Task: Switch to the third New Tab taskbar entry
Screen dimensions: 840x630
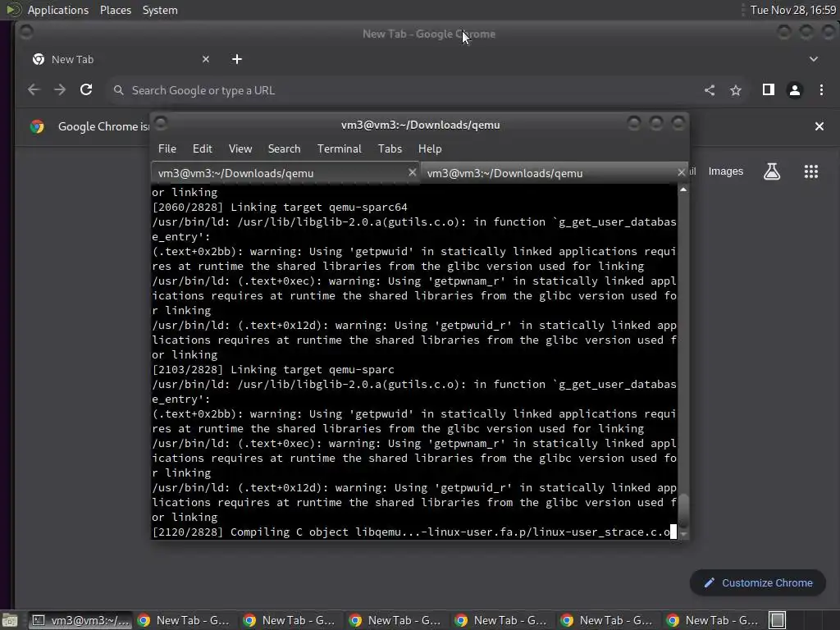Action: (x=396, y=620)
